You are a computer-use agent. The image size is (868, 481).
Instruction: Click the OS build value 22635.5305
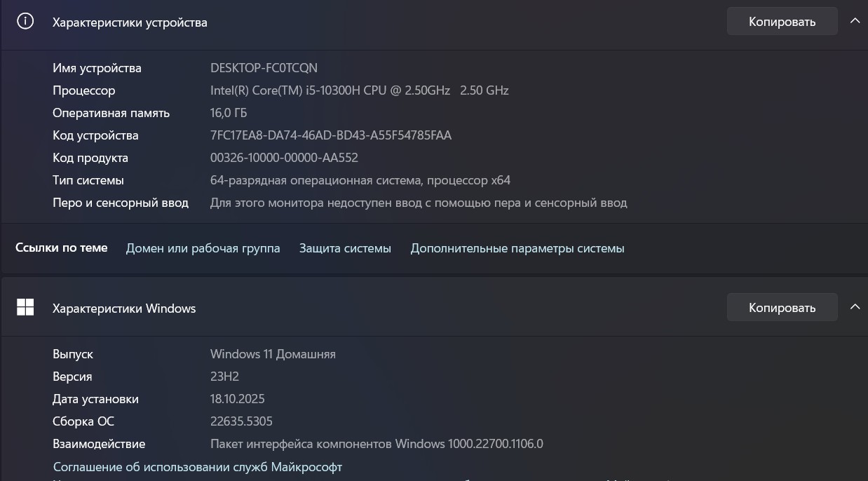(x=241, y=421)
